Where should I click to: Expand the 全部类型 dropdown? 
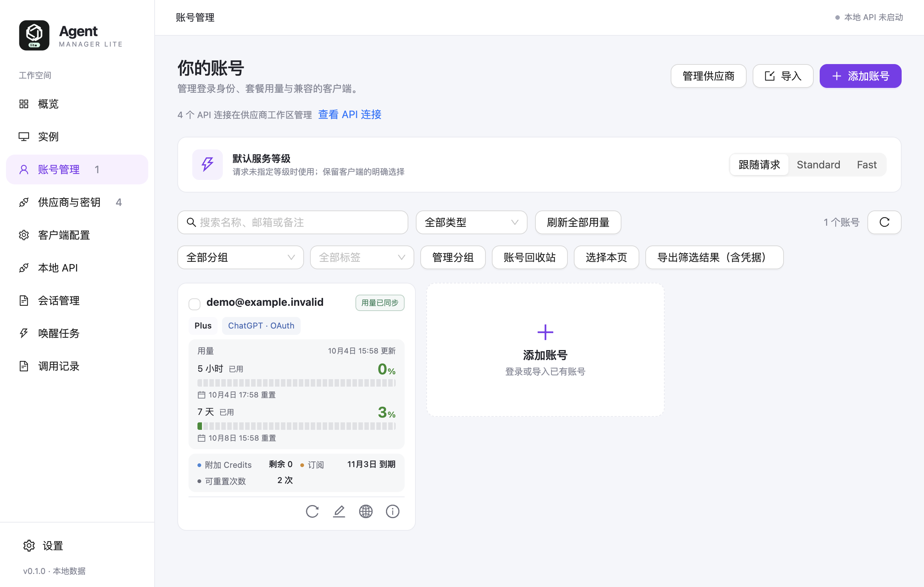(472, 222)
